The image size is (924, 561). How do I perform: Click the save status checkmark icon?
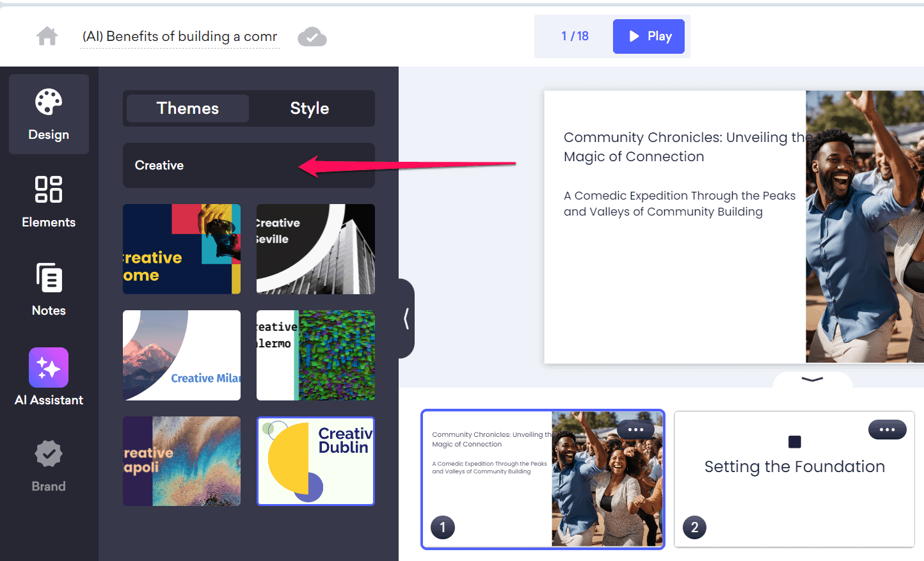(312, 36)
